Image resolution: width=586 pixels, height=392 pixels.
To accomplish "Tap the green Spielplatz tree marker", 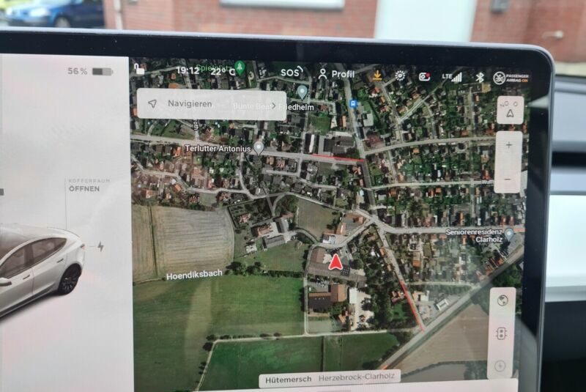I will click(x=240, y=67).
